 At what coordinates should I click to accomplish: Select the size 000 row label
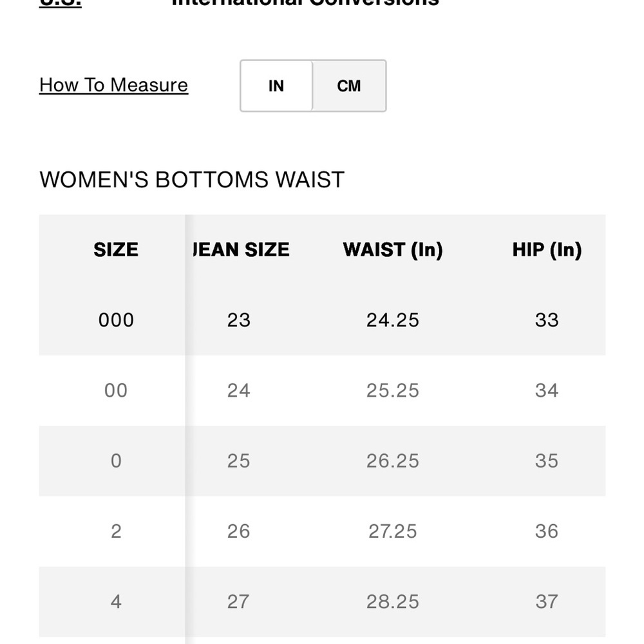pos(116,320)
